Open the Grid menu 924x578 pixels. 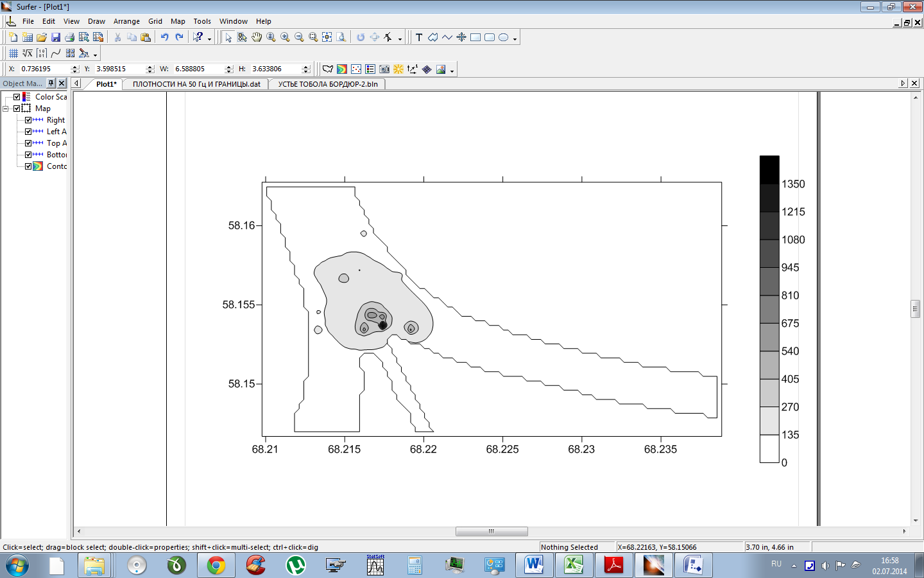pyautogui.click(x=155, y=21)
